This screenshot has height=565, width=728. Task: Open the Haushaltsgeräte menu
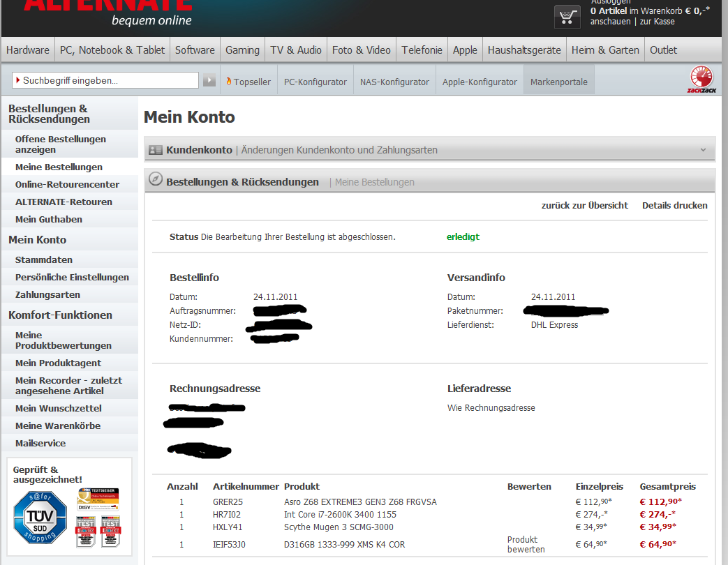(524, 50)
